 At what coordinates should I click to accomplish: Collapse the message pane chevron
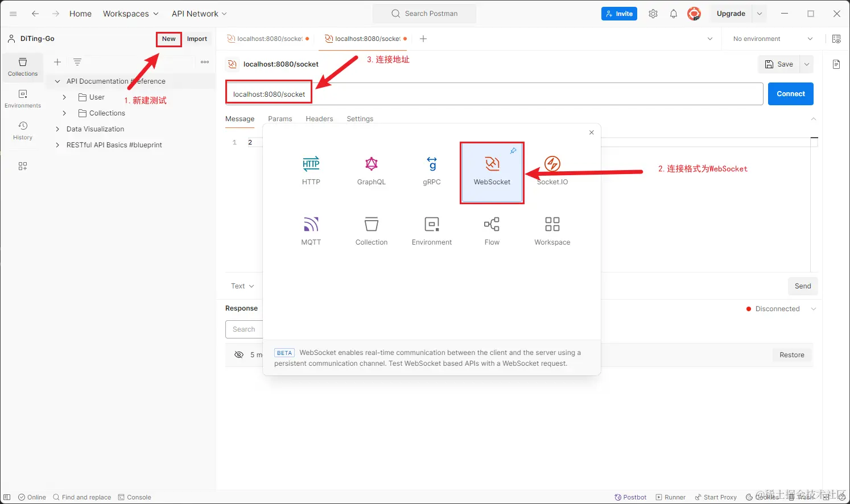814,119
